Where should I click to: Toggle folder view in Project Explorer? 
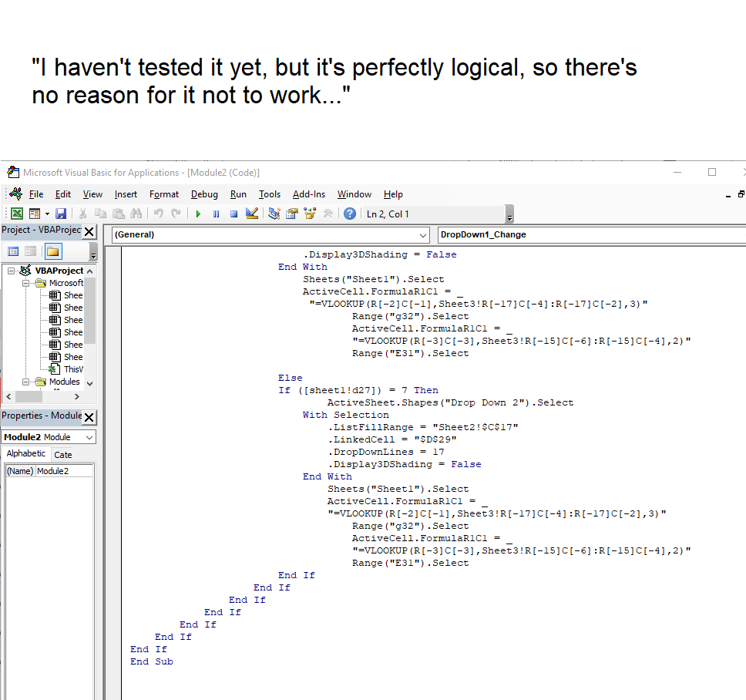[x=53, y=251]
